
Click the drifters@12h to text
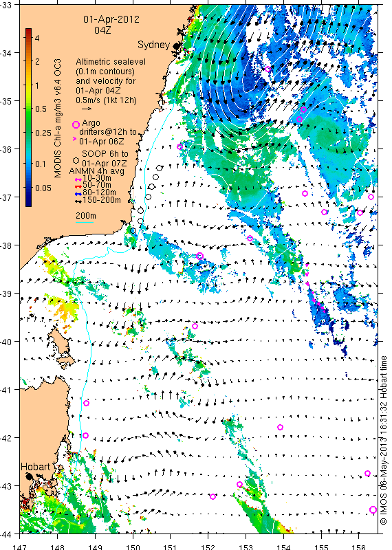click(108, 132)
